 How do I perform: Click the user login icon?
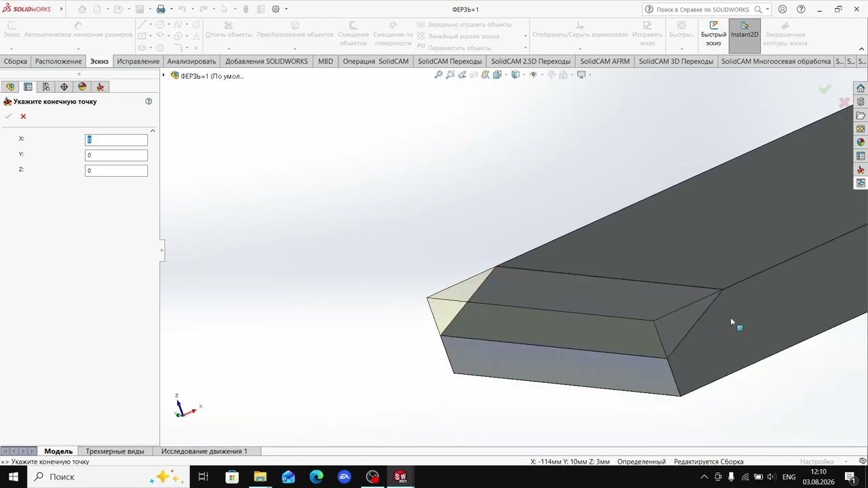click(783, 9)
